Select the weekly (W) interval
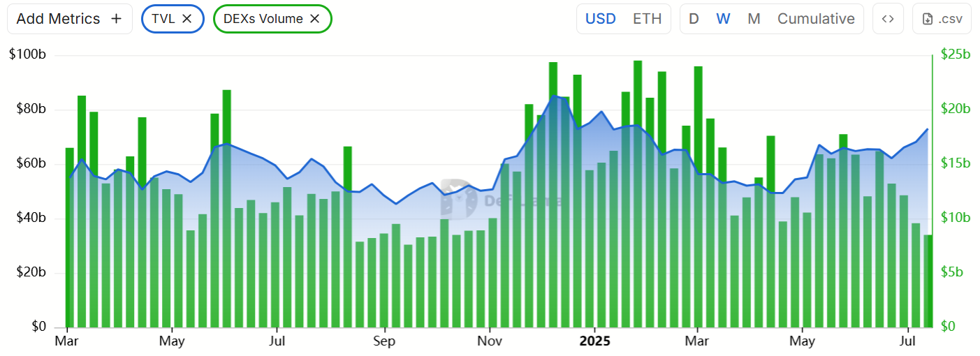Image resolution: width=980 pixels, height=356 pixels. coord(723,19)
